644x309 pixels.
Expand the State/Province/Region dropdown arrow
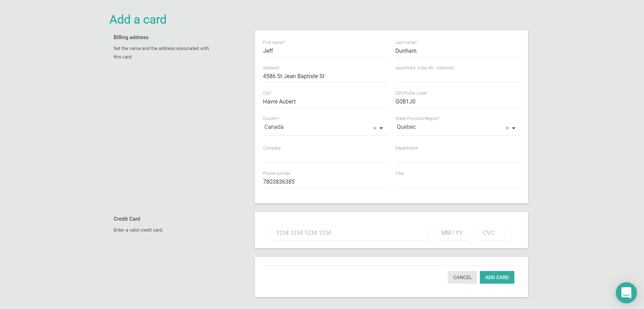point(514,128)
